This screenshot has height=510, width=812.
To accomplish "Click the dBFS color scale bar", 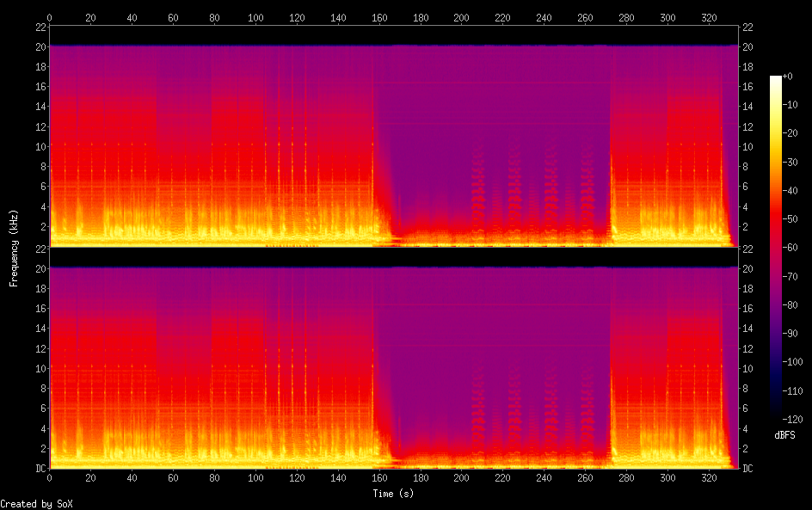I will [775, 247].
